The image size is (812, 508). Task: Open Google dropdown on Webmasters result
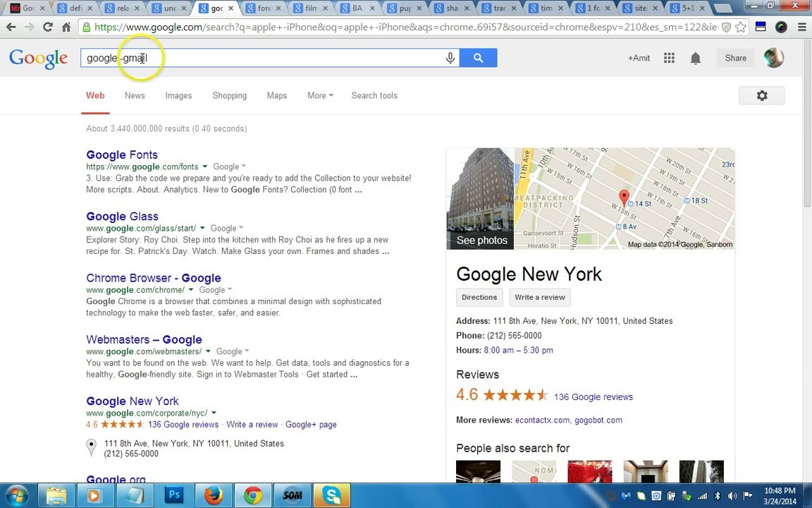pos(233,351)
